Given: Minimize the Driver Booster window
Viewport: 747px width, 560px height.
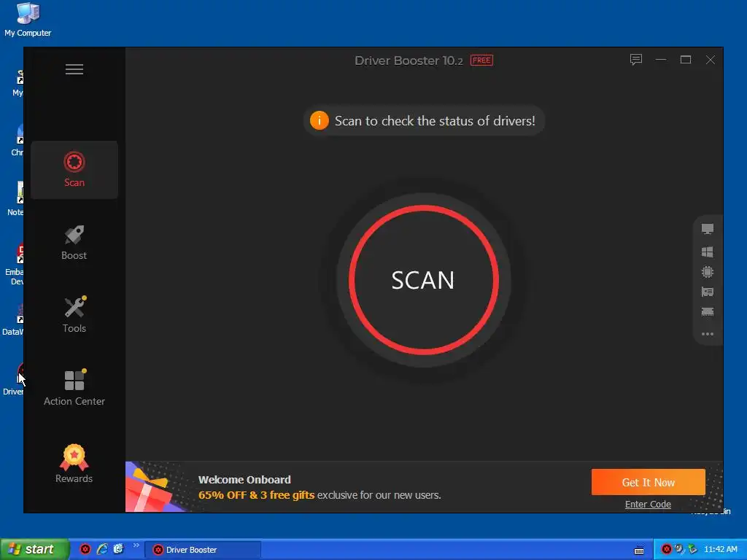Looking at the screenshot, I should coord(661,60).
